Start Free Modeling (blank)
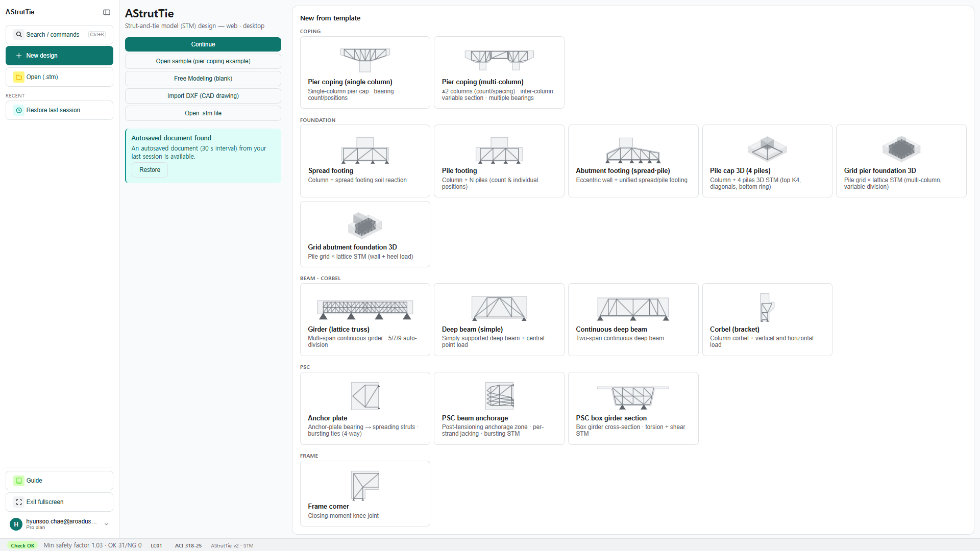This screenshot has height=551, width=980. [x=203, y=79]
